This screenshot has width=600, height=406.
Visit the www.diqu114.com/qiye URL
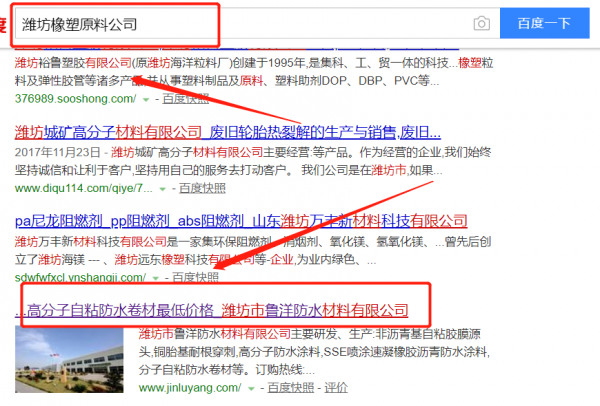click(82, 188)
